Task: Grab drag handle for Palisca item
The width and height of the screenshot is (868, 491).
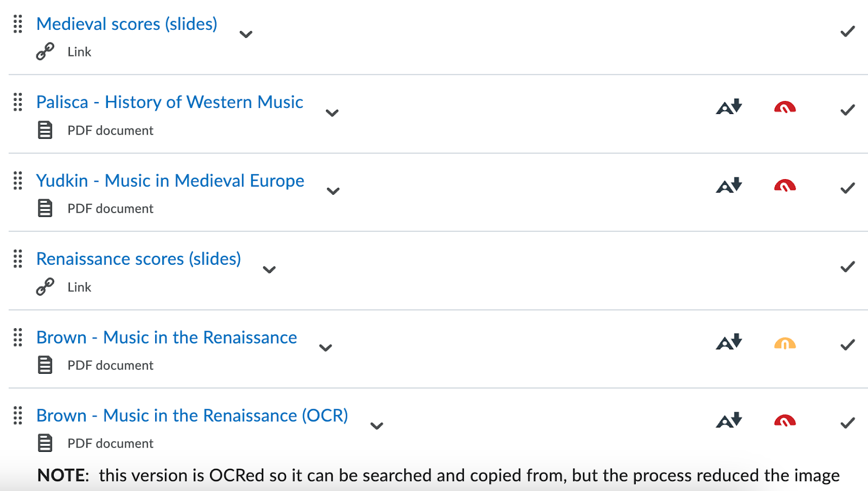Action: (18, 102)
